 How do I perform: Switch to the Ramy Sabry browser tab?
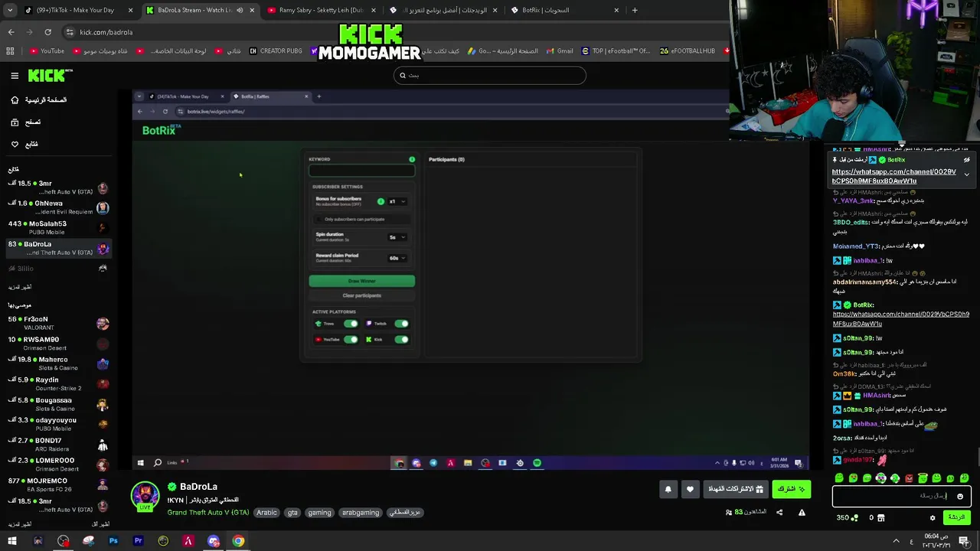point(320,10)
